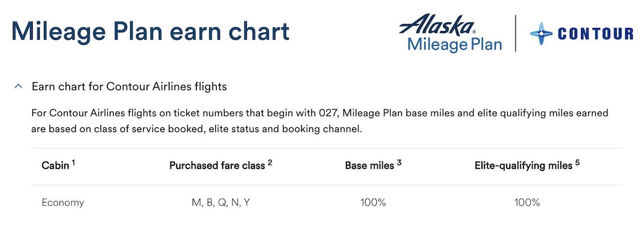Click the 'Mileage Plan' text under Alaska logo

(x=455, y=43)
